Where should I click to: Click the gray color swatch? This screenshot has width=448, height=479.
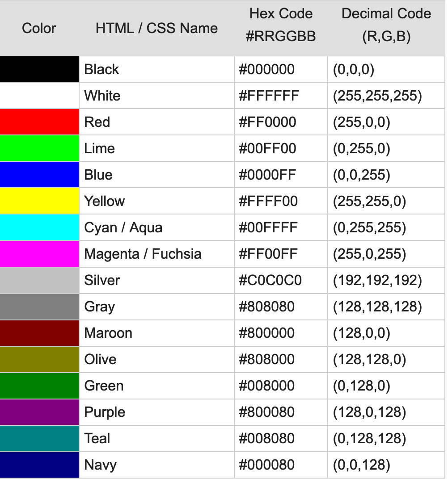(39, 307)
